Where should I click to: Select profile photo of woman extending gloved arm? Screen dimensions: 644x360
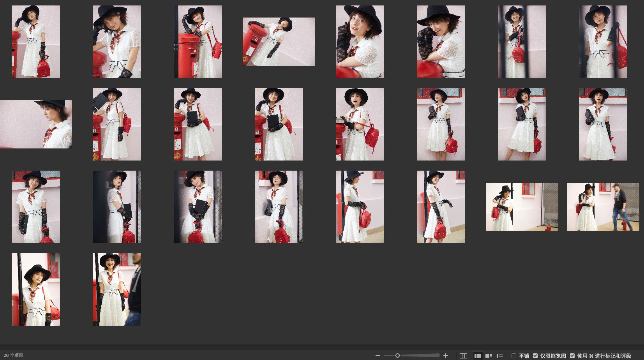point(441,207)
